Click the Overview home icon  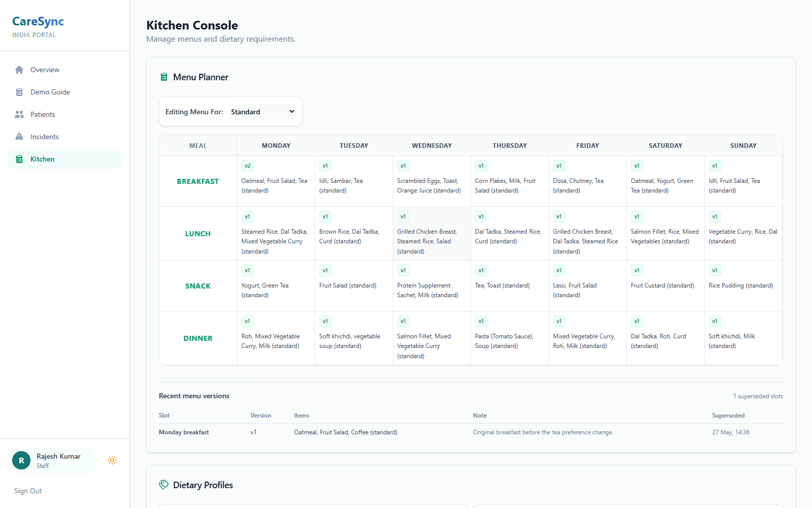pyautogui.click(x=19, y=70)
